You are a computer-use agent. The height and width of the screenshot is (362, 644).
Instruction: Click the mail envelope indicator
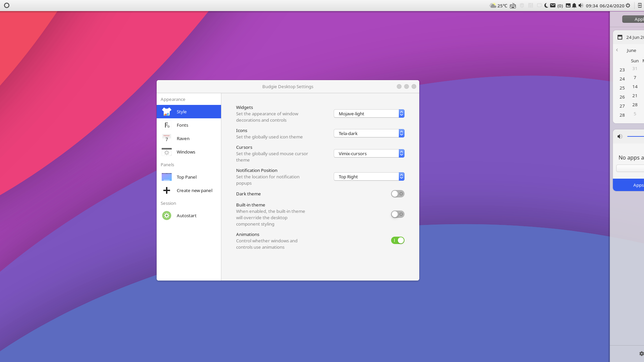click(553, 6)
